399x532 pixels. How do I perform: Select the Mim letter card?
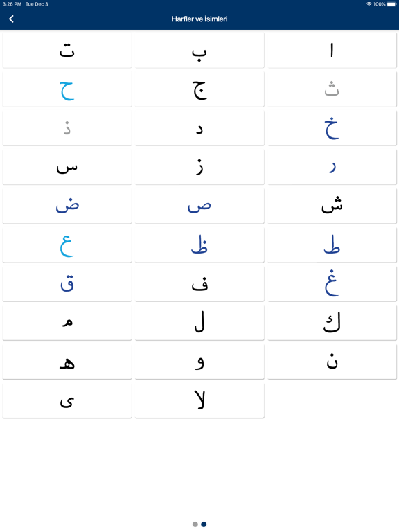66,323
